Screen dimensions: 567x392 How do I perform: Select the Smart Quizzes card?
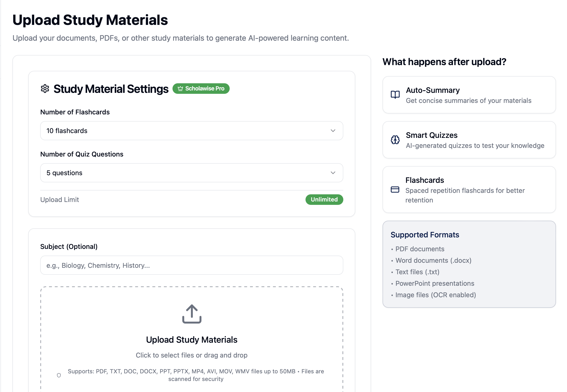coord(469,140)
